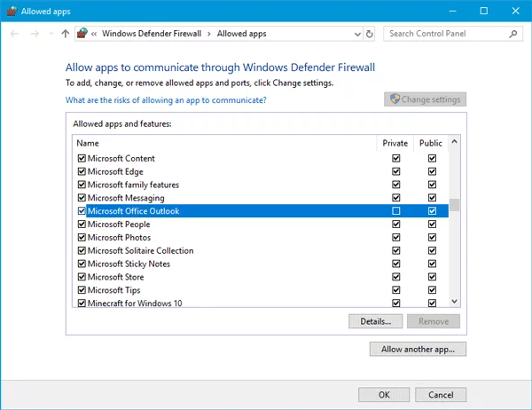
Task: Select the Microsoft Office Outlook row
Action: [268, 211]
